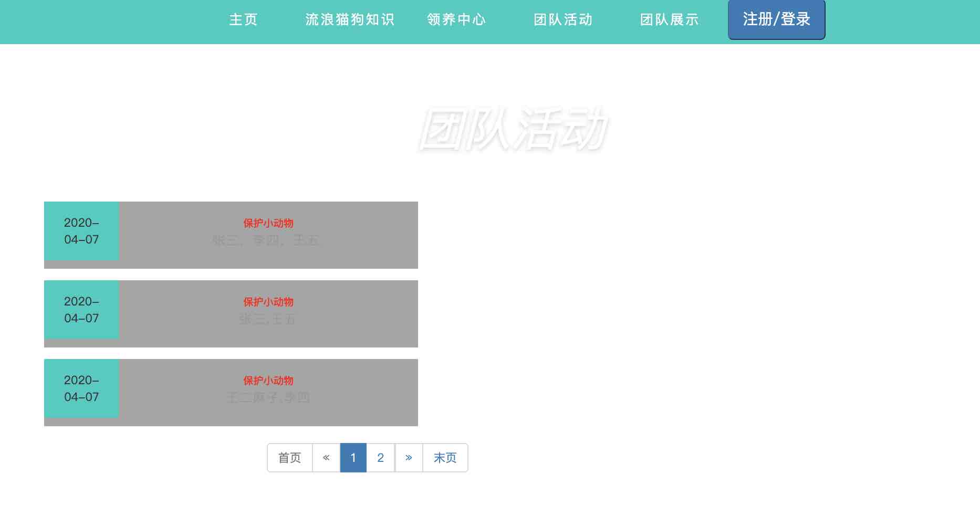Go to 领养中心 page
980x506 pixels.
(x=456, y=20)
